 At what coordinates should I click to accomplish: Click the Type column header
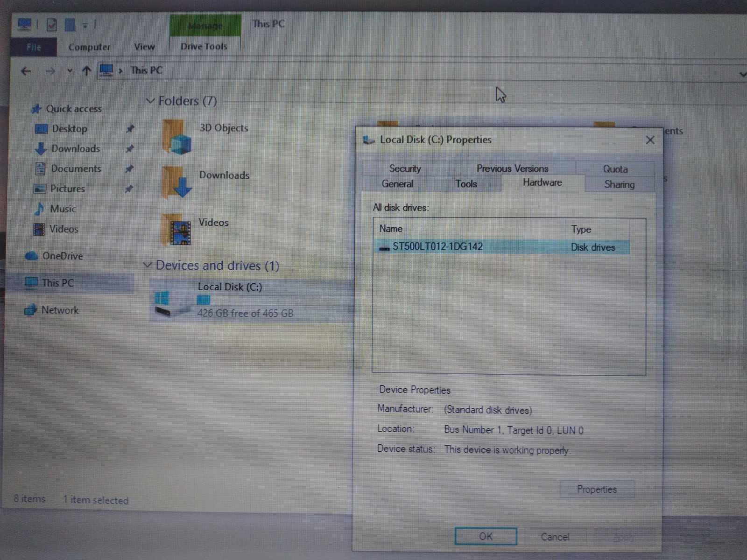click(598, 229)
